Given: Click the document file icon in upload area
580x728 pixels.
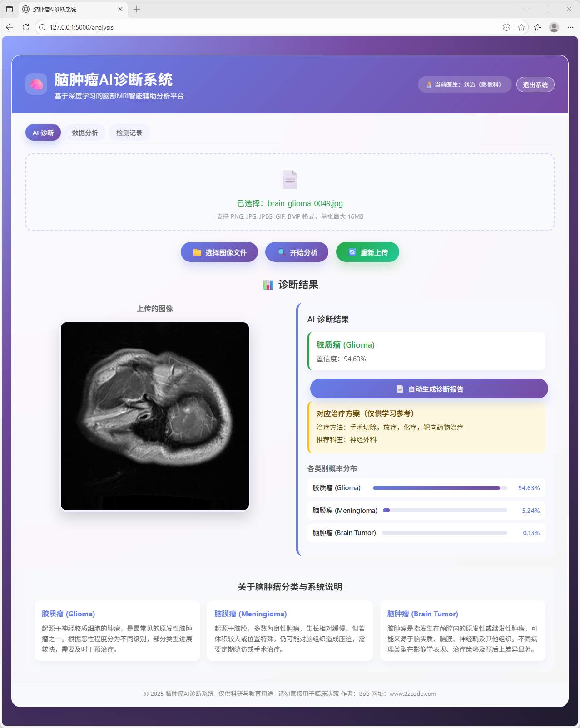Looking at the screenshot, I should coord(290,179).
